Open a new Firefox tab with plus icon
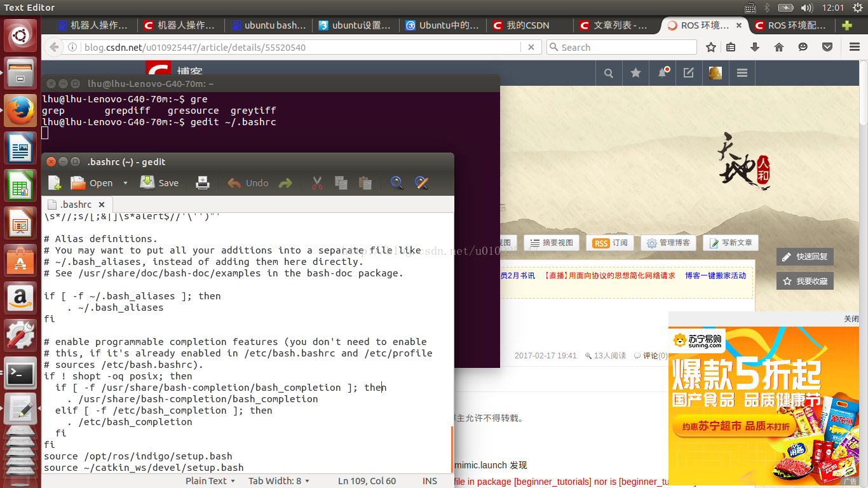The image size is (868, 488). click(847, 25)
